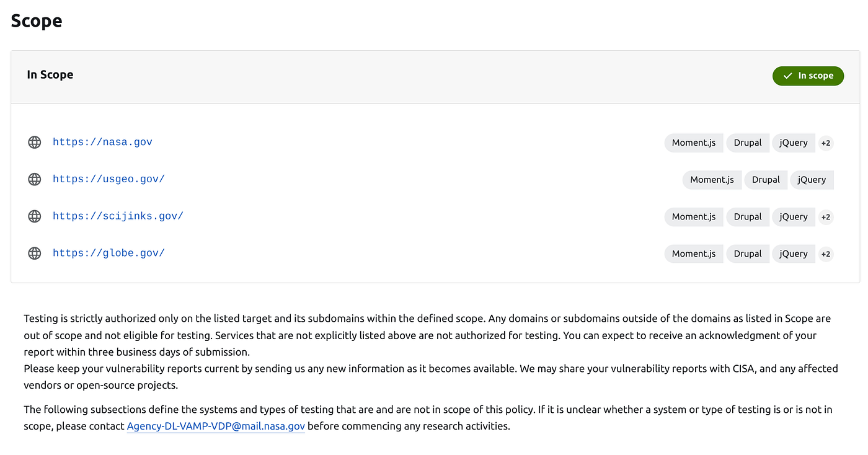Viewport: 868px width, 455px height.
Task: Click the Moment.js tag on globe.gov row
Action: click(694, 254)
